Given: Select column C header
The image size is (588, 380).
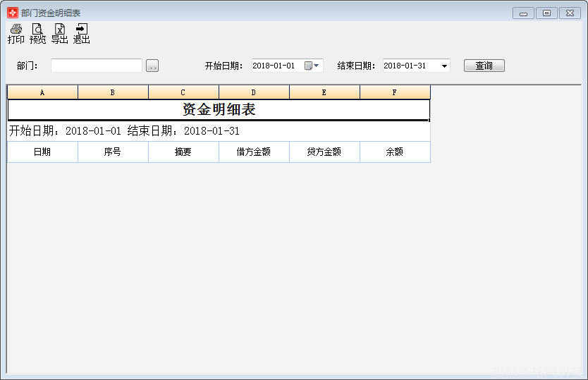Looking at the screenshot, I should pos(183,92).
